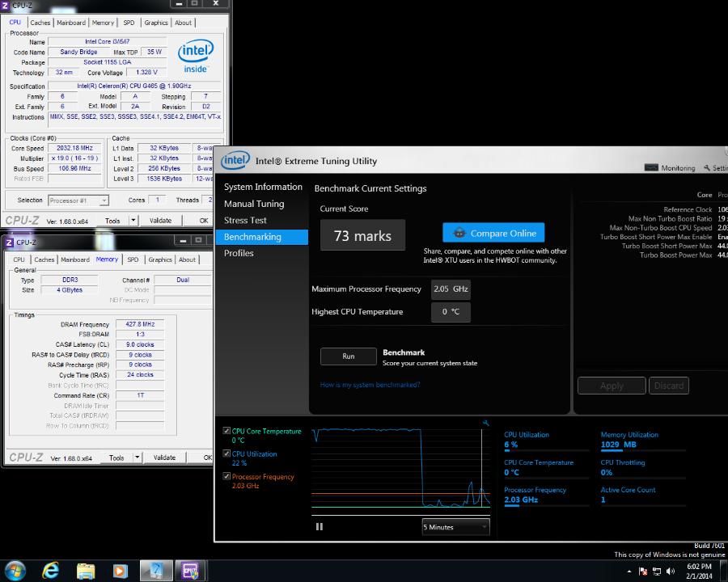The width and height of the screenshot is (728, 582).
Task: Open Windows Media Player from taskbar
Action: pyautogui.click(x=121, y=571)
